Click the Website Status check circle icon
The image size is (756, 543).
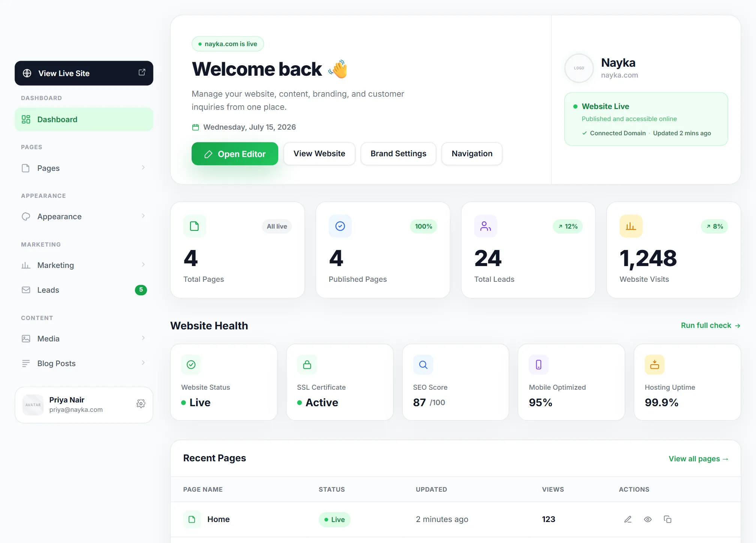click(x=191, y=365)
